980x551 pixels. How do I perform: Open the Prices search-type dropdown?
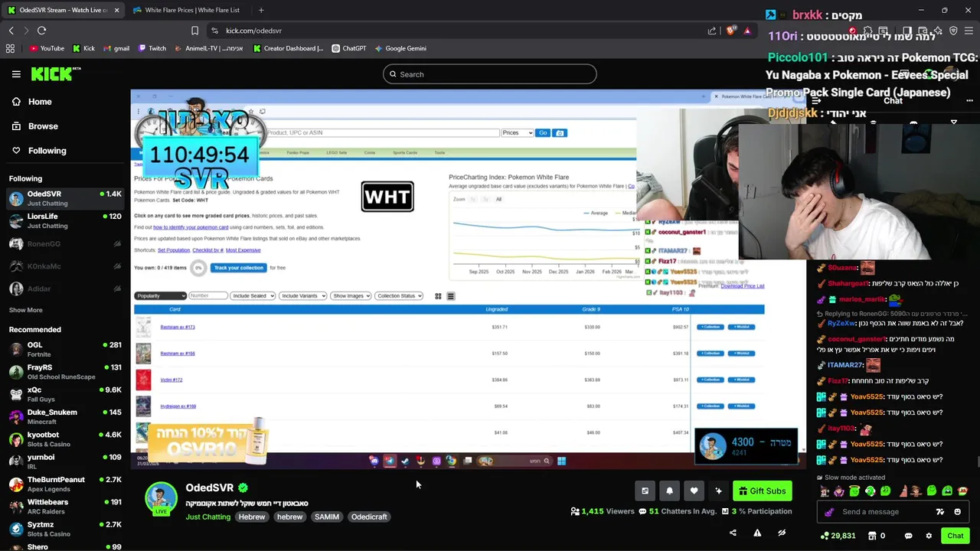point(517,133)
